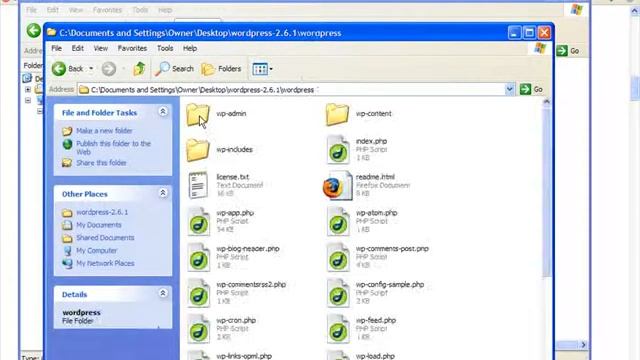Select the wp-links-opml.php file name
Screen dimensions: 640x360
pyautogui.click(x=244, y=356)
